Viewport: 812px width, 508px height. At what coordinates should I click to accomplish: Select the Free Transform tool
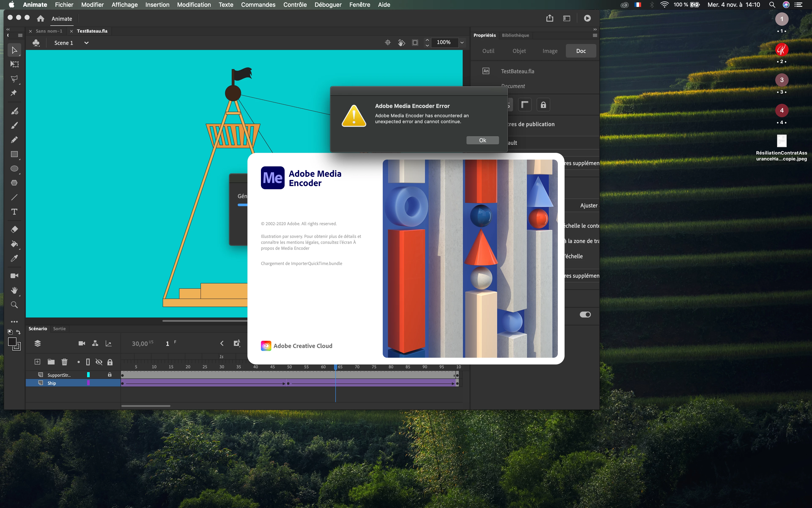[14, 64]
